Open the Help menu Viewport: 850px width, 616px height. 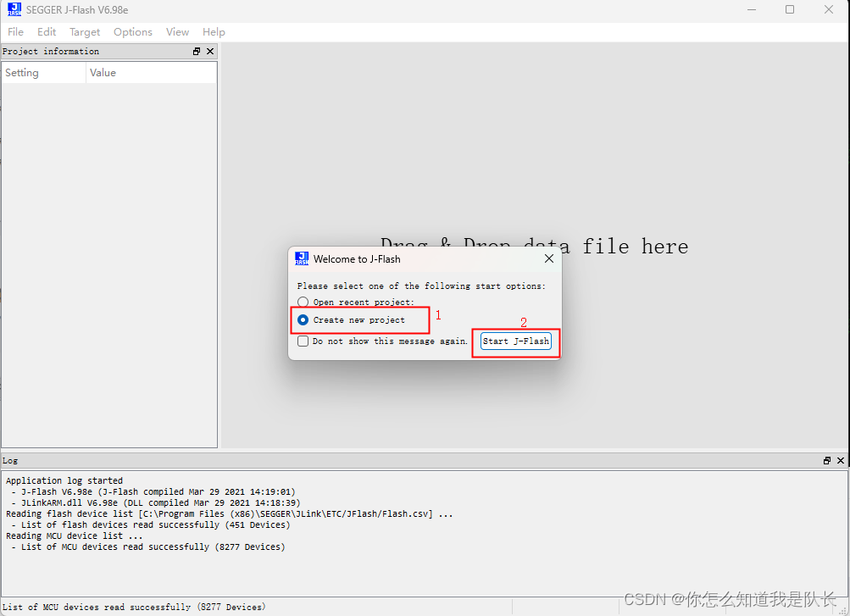(x=214, y=31)
